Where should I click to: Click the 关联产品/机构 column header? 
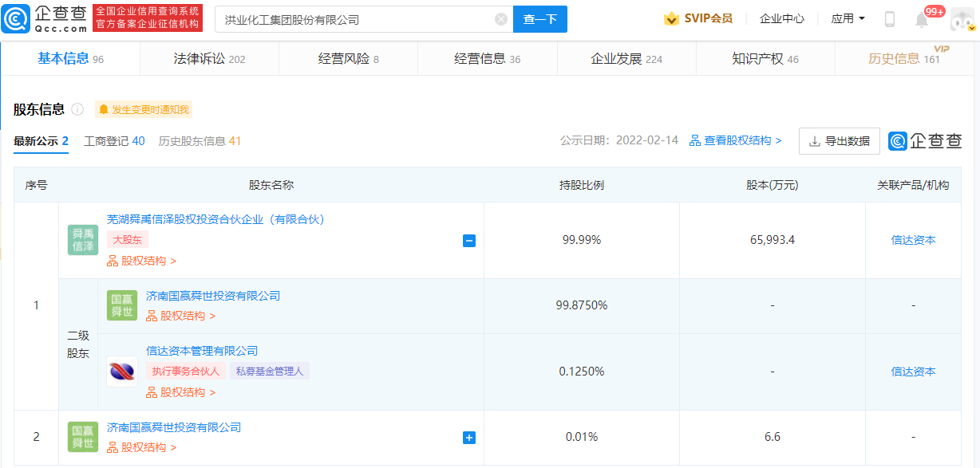pos(913,185)
